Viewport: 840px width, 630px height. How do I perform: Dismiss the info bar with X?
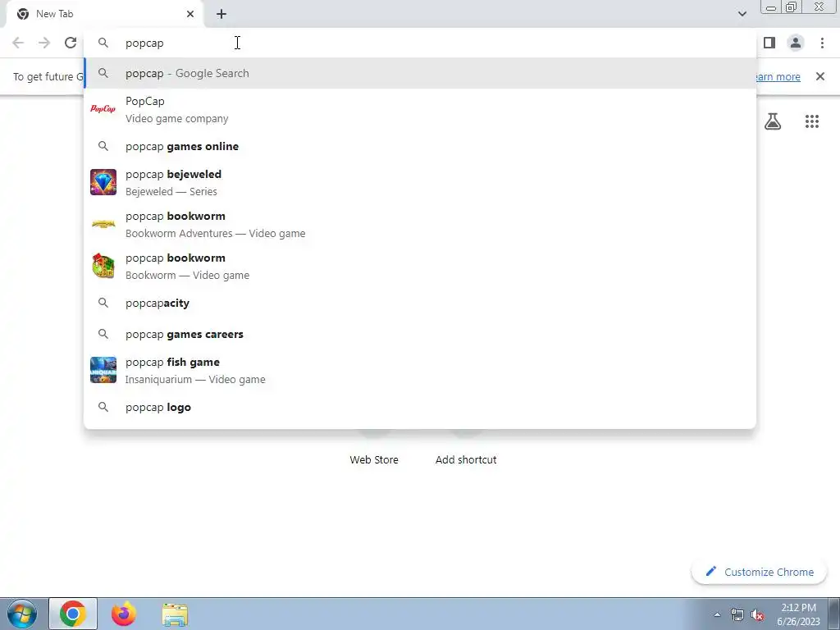click(x=820, y=76)
